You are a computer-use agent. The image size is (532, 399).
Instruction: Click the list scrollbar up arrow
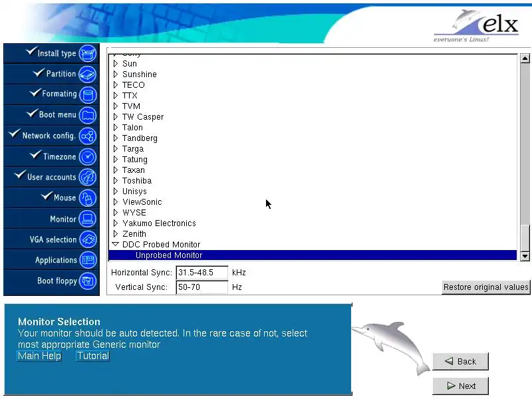coord(525,59)
